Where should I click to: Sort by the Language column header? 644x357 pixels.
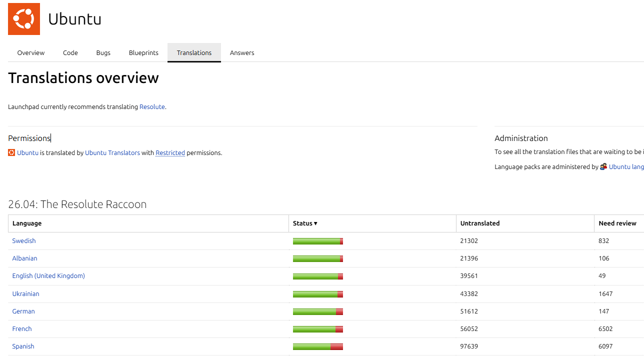coord(27,223)
